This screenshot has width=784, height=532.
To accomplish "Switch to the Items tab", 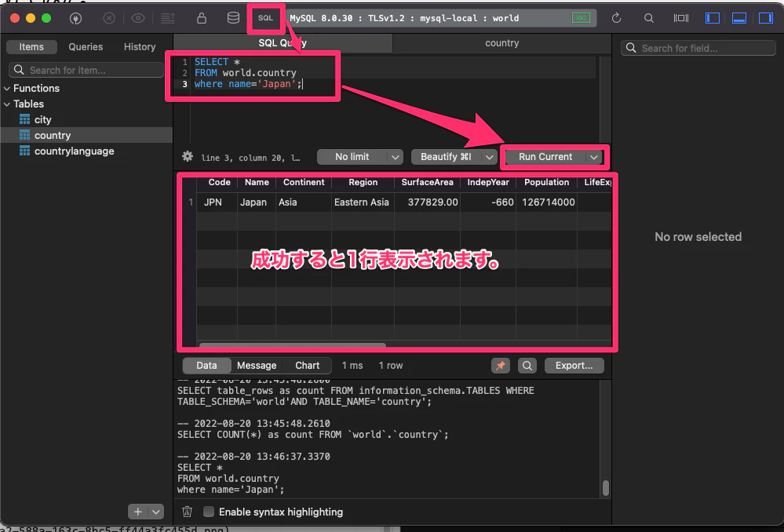I will 31,47.
